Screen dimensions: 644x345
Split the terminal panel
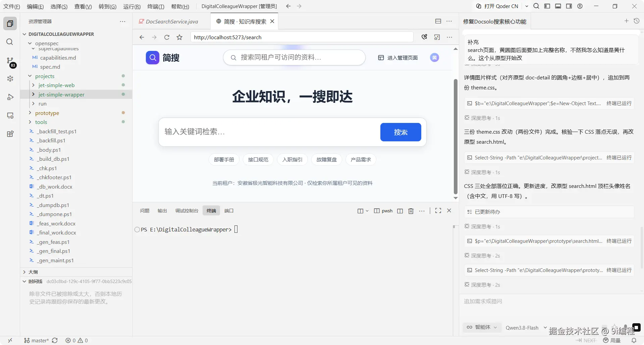(400, 211)
